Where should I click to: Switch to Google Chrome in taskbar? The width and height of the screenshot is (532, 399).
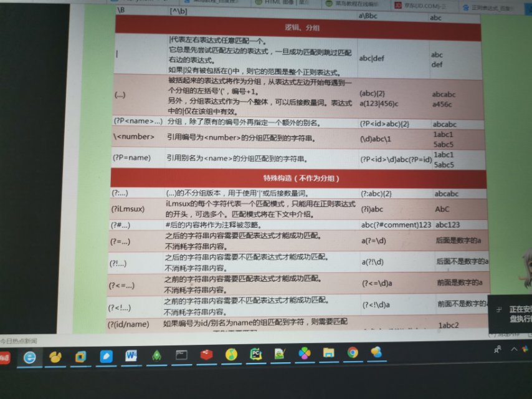(x=353, y=353)
